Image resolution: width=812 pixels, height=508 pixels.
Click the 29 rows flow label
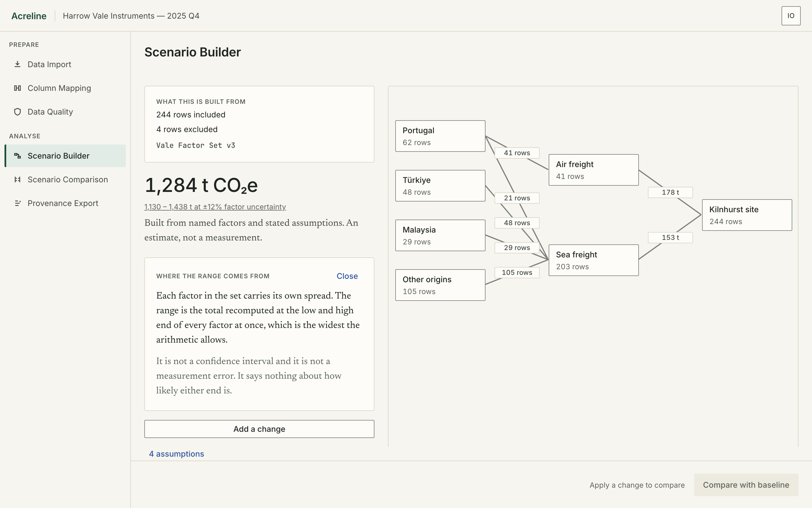tap(517, 248)
